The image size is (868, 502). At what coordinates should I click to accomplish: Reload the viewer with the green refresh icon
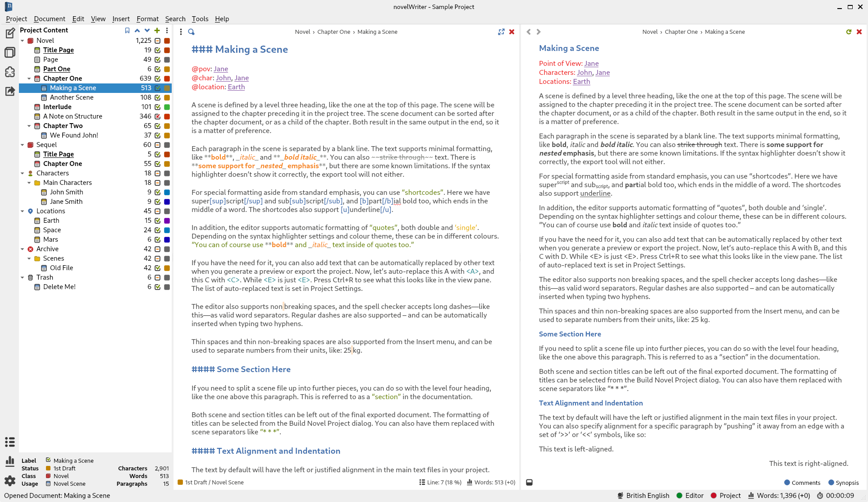tap(849, 32)
